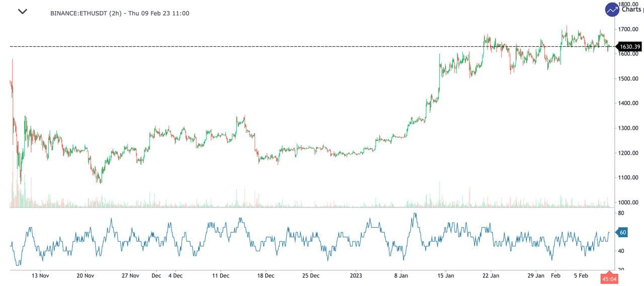Click the 25 Dec date marker

click(x=311, y=276)
